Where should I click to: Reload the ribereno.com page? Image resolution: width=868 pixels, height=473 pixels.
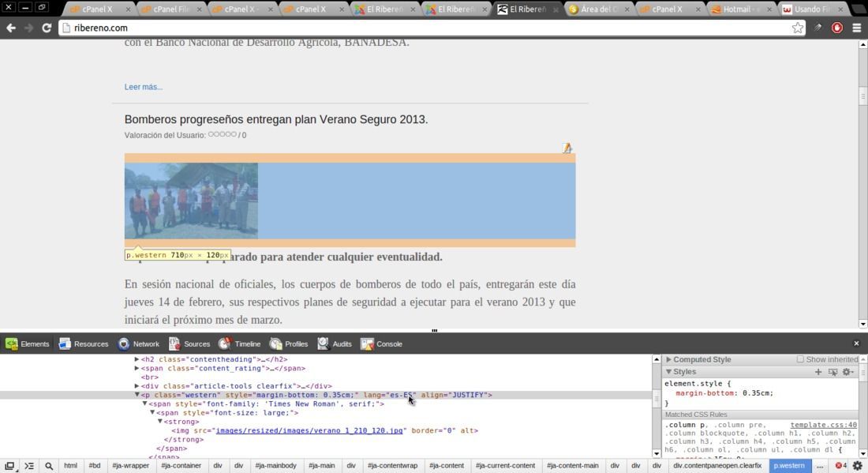47,28
